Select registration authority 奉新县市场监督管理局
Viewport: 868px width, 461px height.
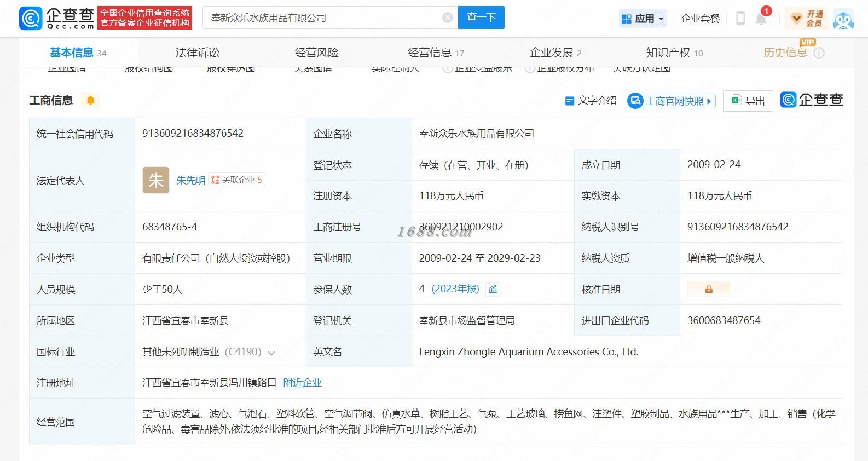[467, 320]
